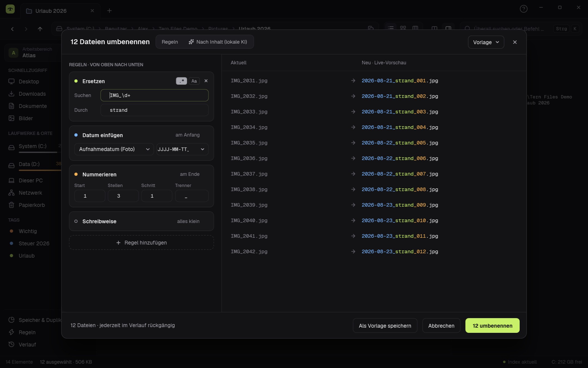Click the new tab plus icon
This screenshot has width=588, height=368.
click(x=109, y=11)
